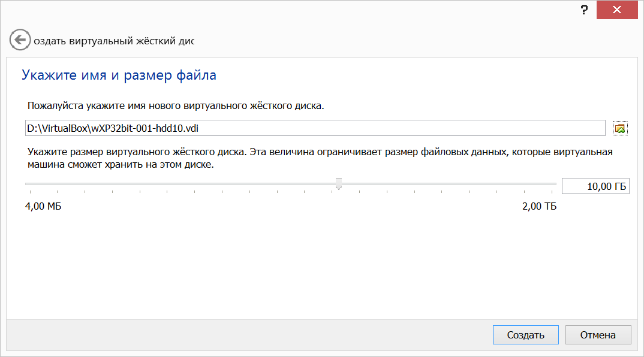
Task: Go back using the circular arrow icon
Action: (x=20, y=40)
